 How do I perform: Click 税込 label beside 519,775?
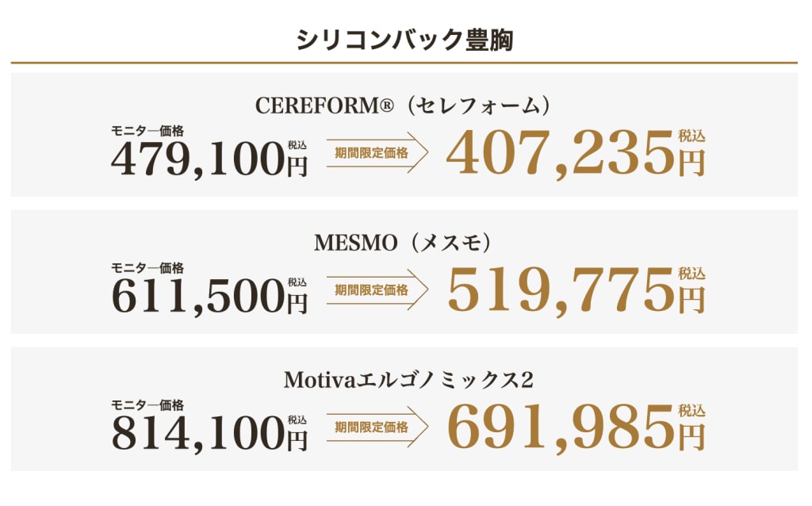(691, 274)
